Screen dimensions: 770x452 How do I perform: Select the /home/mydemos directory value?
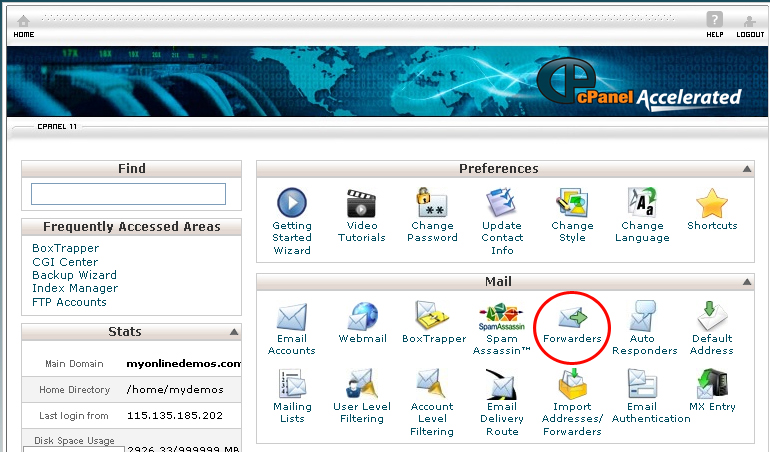175,390
